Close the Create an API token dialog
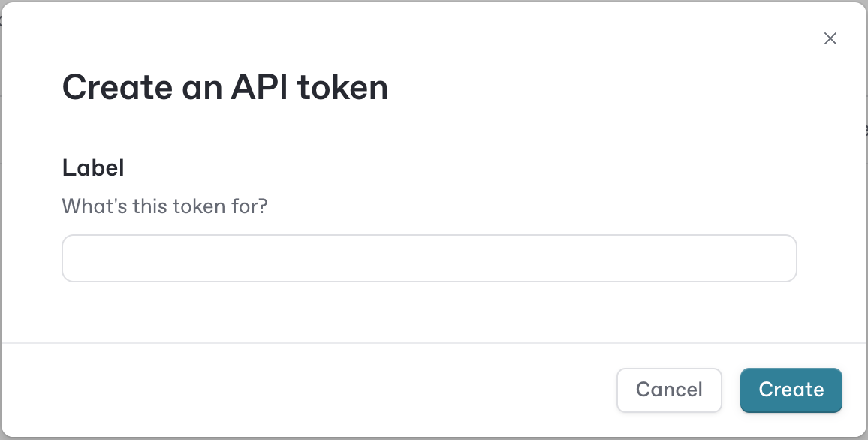The height and width of the screenshot is (440, 868). point(830,38)
